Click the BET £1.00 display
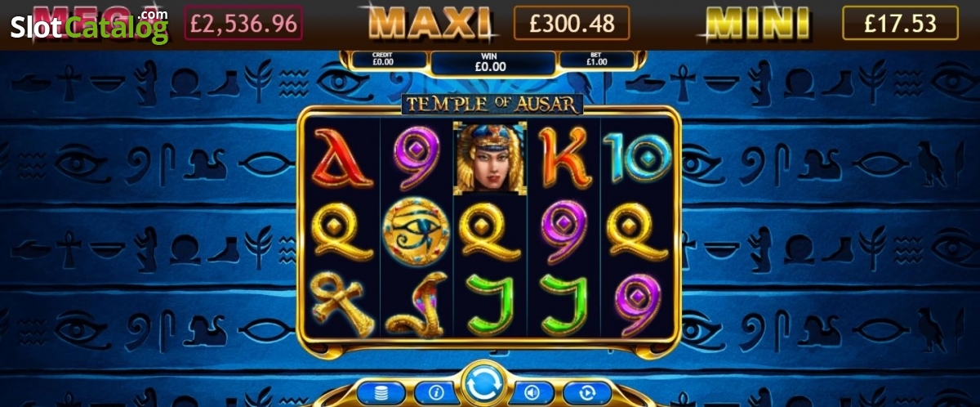The width and height of the screenshot is (980, 407). pos(597,60)
